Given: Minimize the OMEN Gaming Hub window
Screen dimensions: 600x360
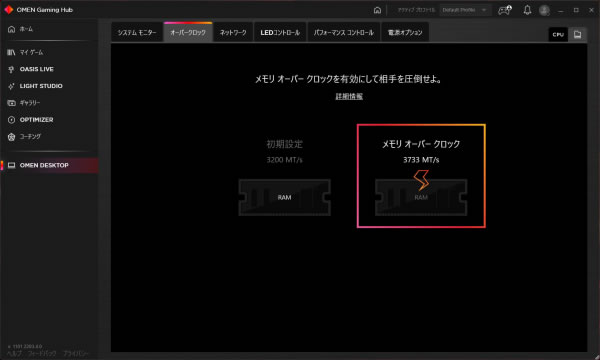Looking at the screenshot, I should tap(561, 10).
